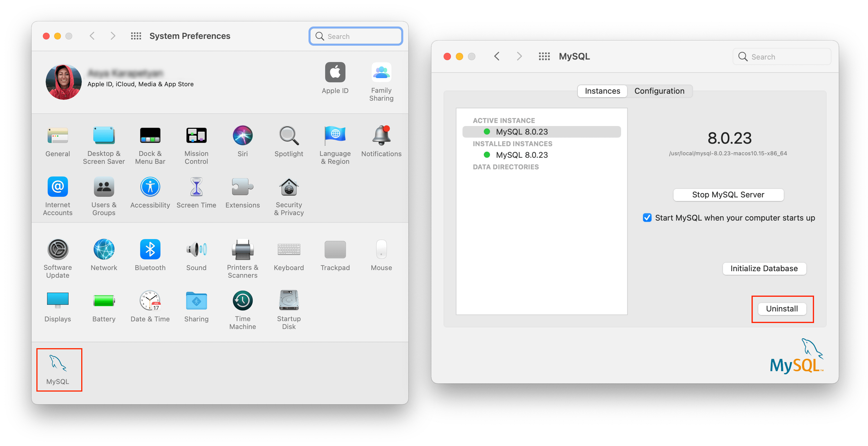
Task: Select installed instance MySQL 8.0.23
Action: click(541, 155)
